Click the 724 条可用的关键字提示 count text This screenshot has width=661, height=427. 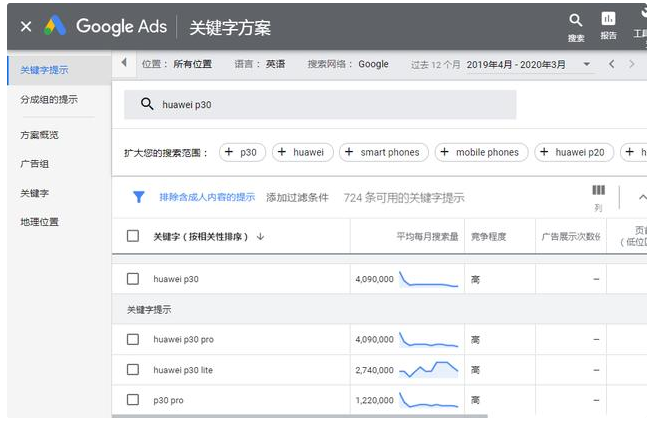click(404, 198)
